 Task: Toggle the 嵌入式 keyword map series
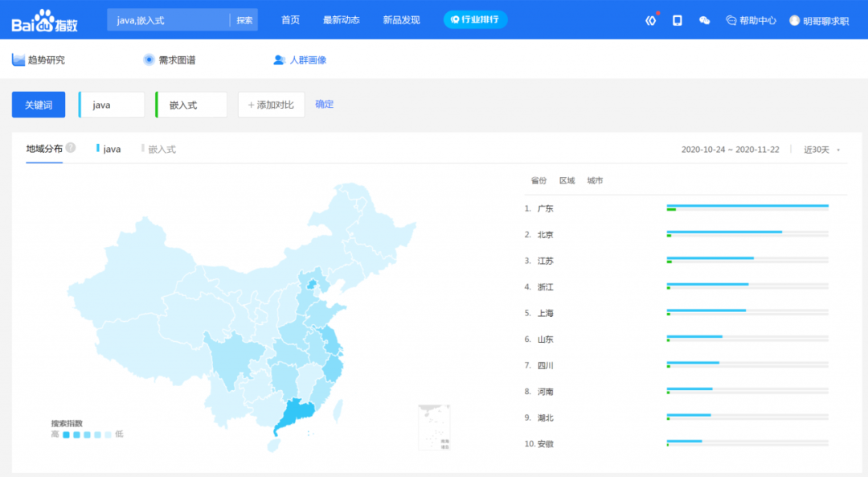click(x=159, y=149)
